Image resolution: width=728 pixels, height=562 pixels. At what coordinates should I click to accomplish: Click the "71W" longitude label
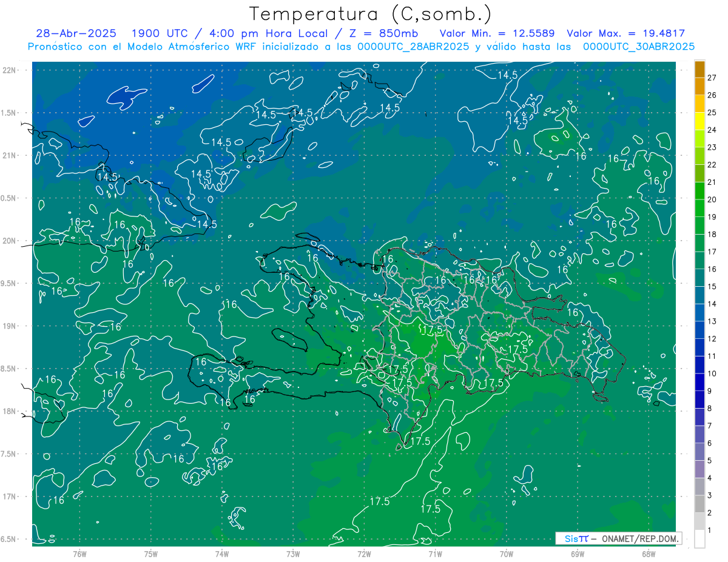point(434,554)
